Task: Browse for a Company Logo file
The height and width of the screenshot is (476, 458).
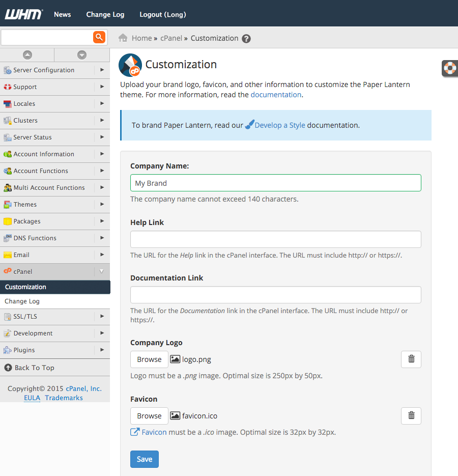Action: click(x=149, y=359)
